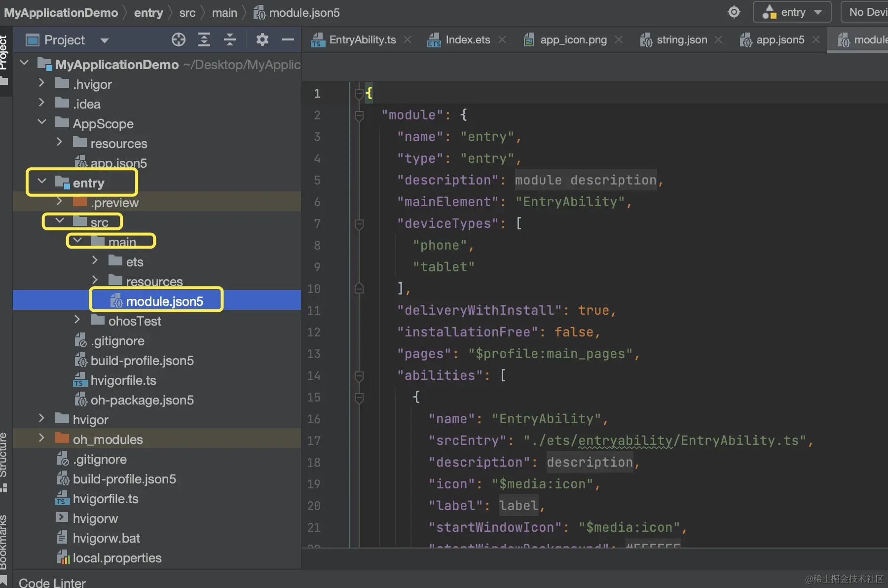The height and width of the screenshot is (588, 888).
Task: Click the Select Opened File locate icon
Action: tap(179, 39)
